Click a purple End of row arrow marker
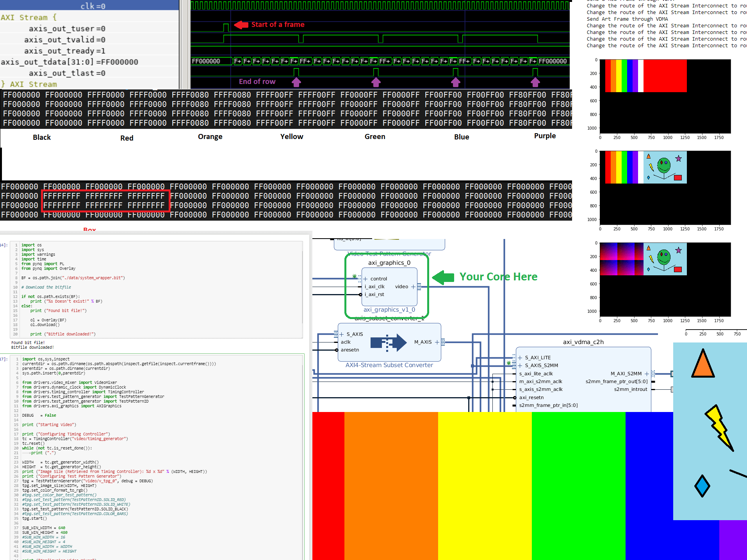 pos(296,82)
